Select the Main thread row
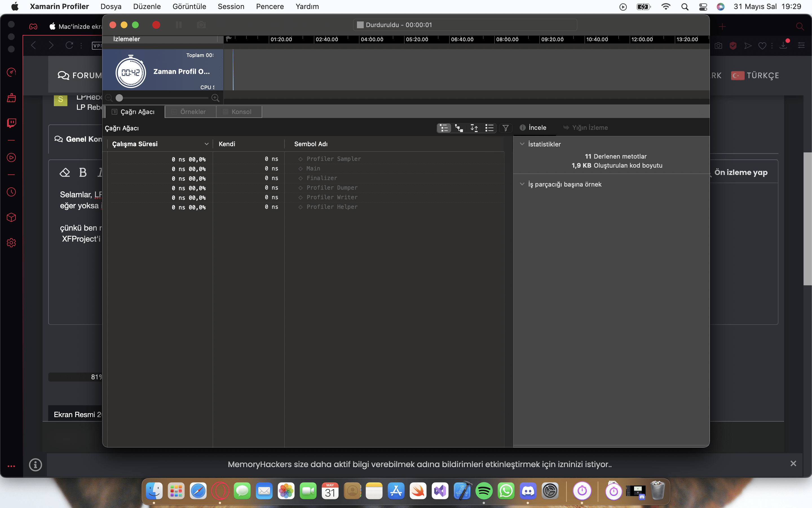This screenshot has width=812, height=508. pos(305,168)
